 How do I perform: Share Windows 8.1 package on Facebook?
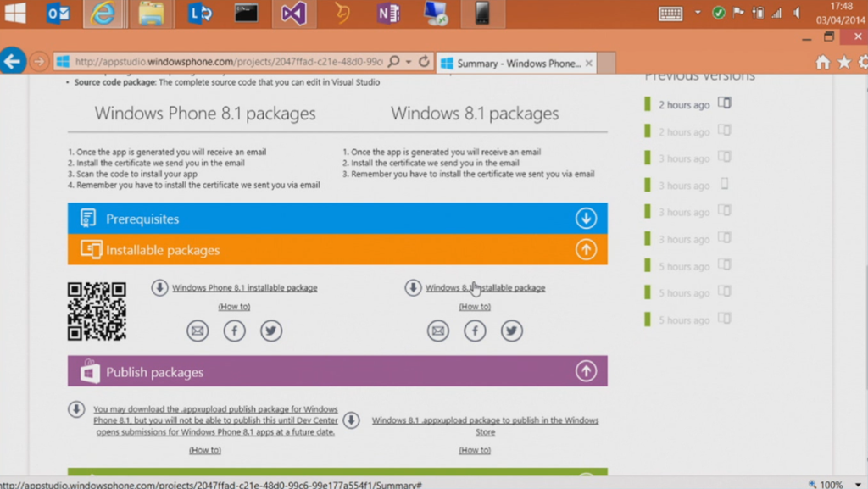pyautogui.click(x=475, y=331)
